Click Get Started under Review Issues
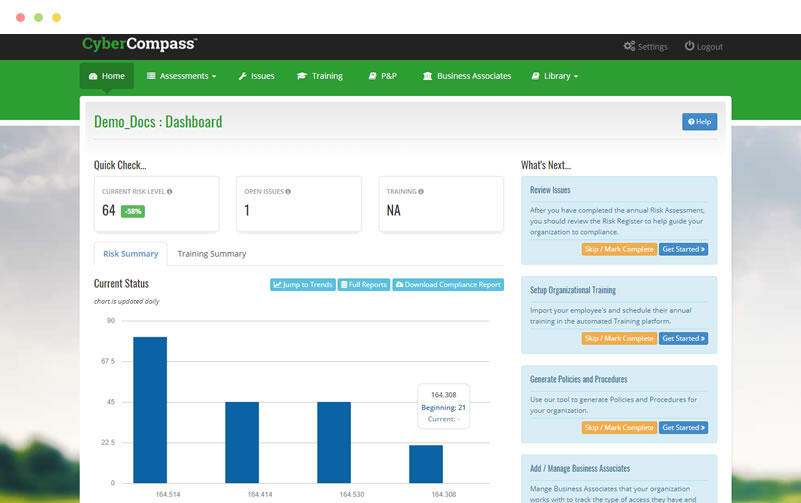 tap(683, 249)
